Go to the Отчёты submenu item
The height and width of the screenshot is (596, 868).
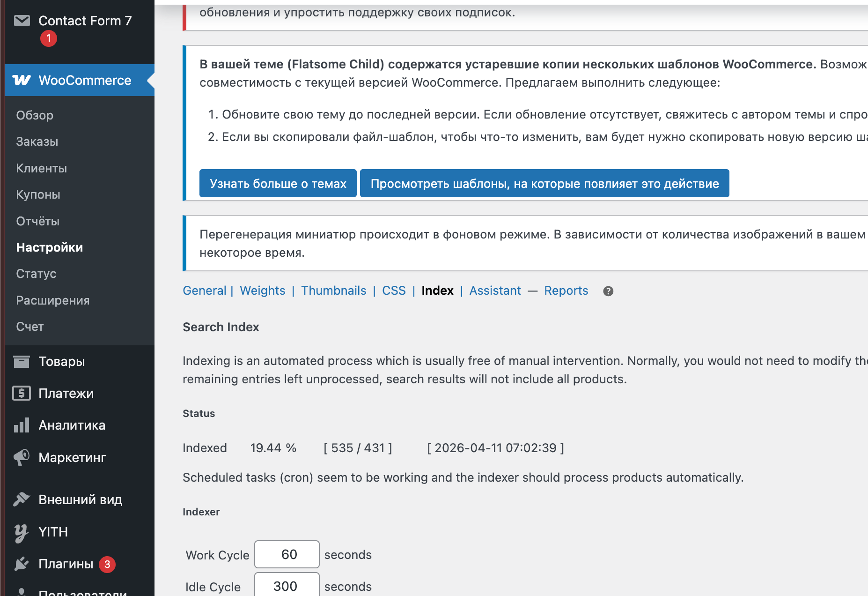(x=37, y=221)
